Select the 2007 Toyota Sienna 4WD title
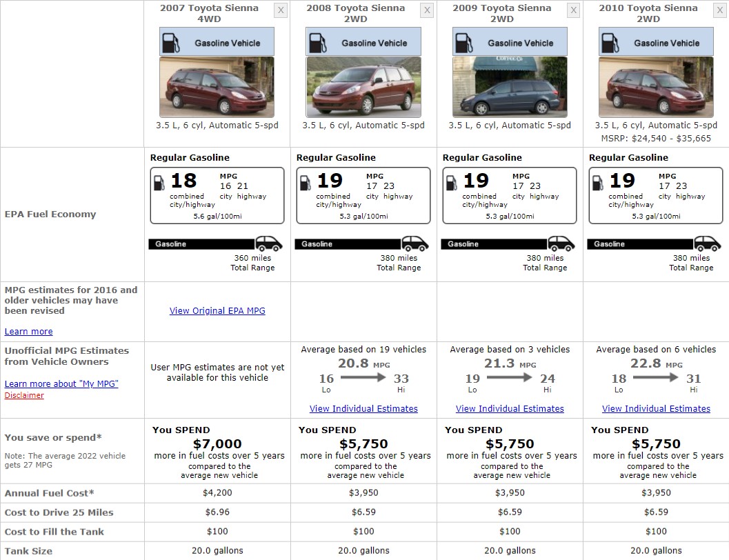This screenshot has width=729, height=560. [209, 14]
